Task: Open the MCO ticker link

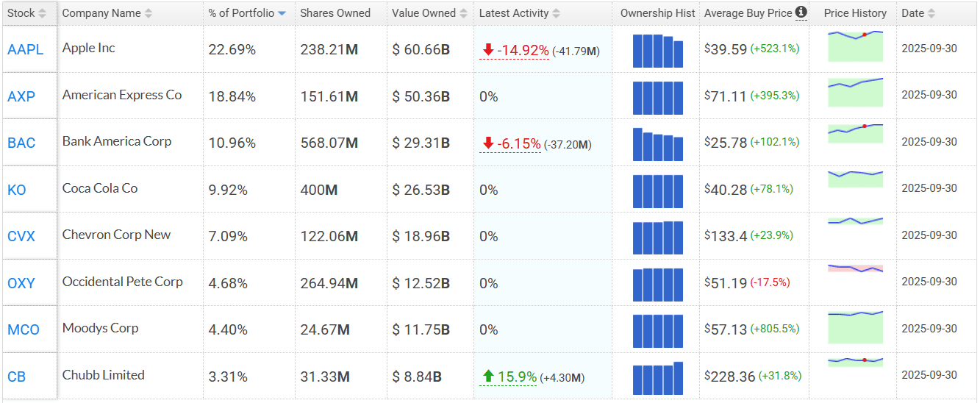Action: coord(24,330)
